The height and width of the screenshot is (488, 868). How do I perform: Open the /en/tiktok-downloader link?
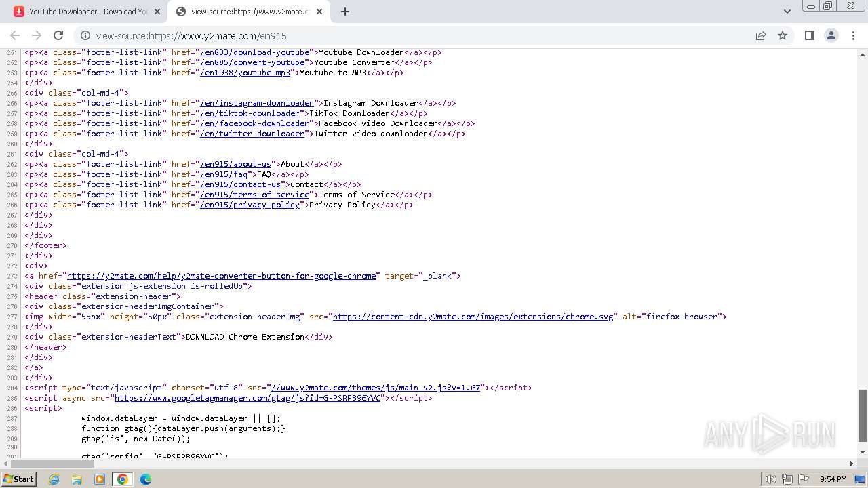click(250, 113)
